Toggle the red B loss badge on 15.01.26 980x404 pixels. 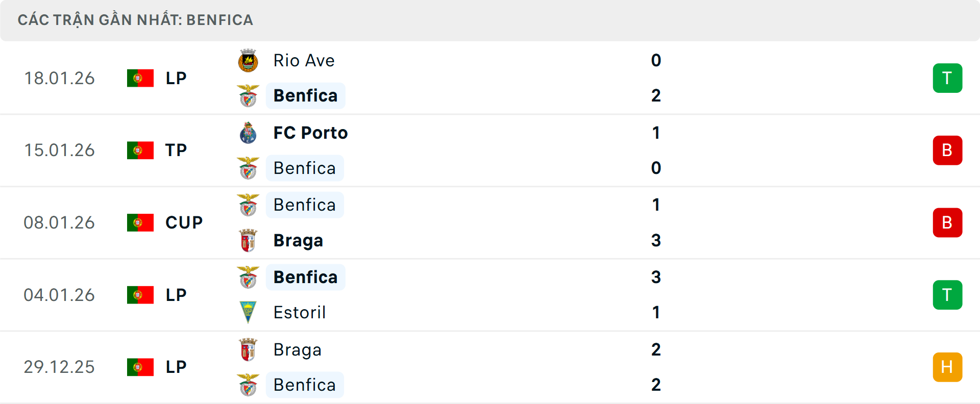coord(947,150)
